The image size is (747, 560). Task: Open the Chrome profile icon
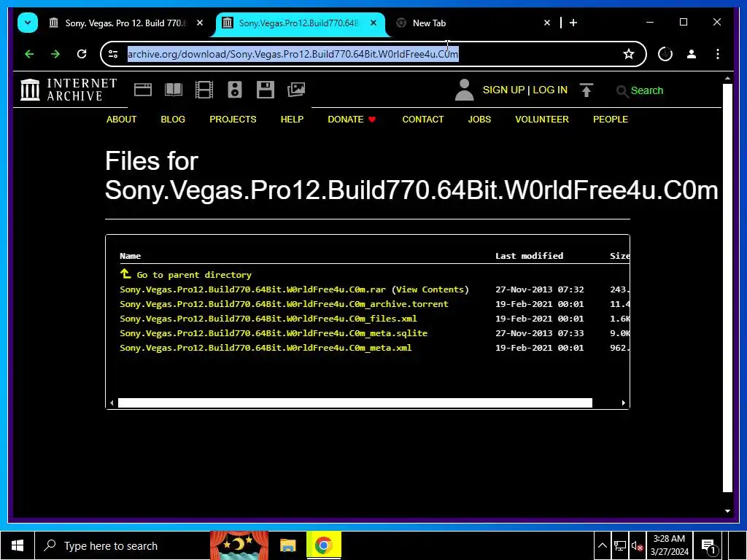tap(692, 54)
